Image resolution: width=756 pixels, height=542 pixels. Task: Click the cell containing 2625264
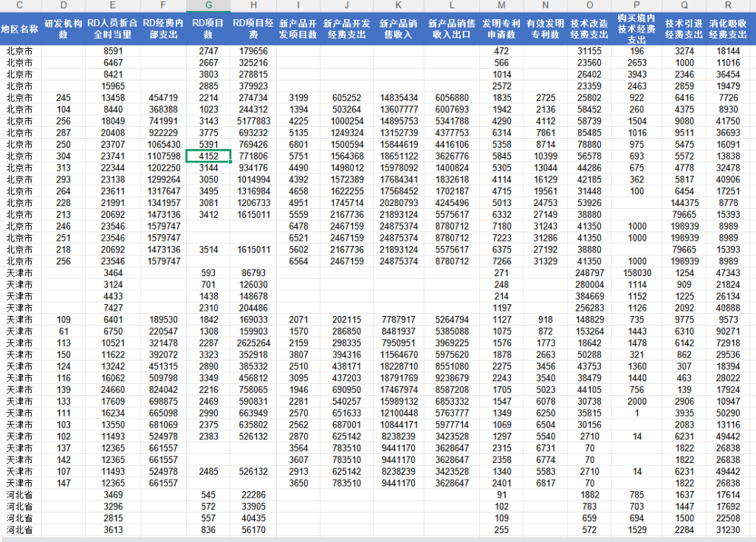coord(253,343)
